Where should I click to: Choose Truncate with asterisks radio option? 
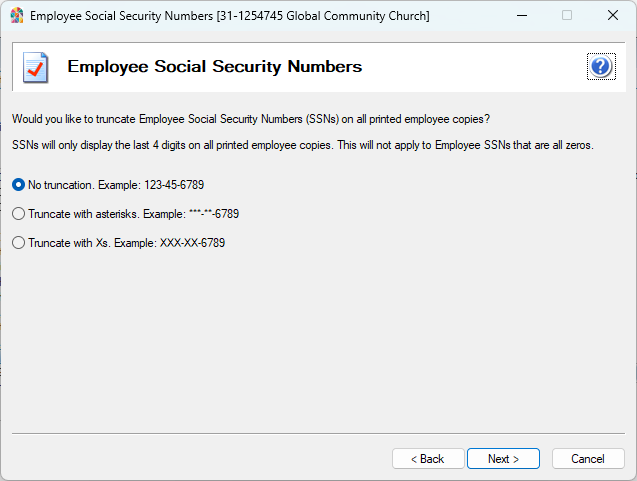click(x=18, y=214)
